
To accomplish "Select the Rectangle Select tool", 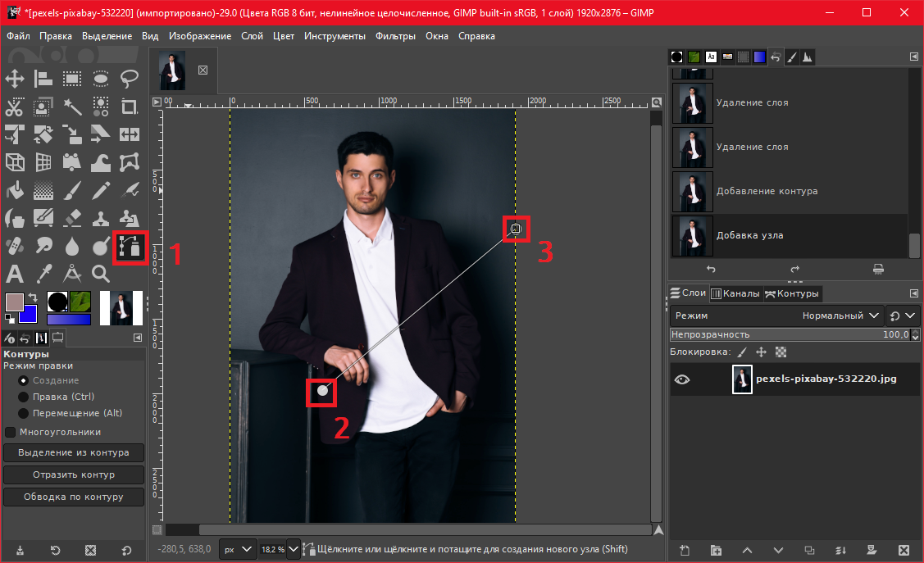I will 72,79.
